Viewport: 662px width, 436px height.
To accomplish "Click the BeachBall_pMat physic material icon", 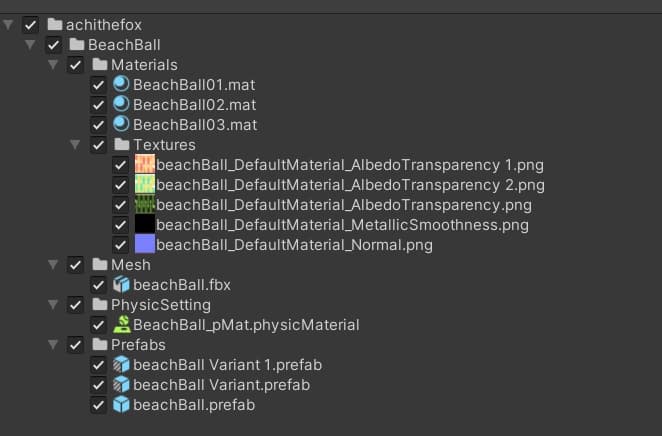I will (122, 325).
